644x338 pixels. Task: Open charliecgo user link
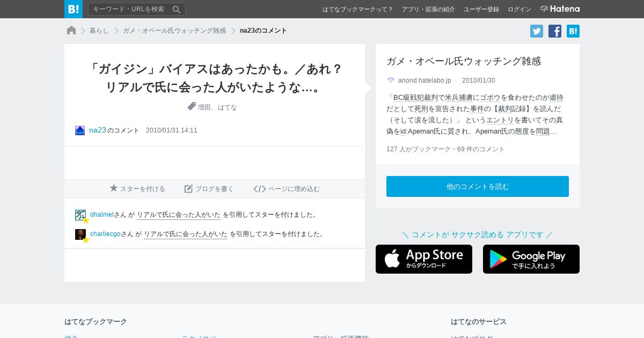(105, 234)
